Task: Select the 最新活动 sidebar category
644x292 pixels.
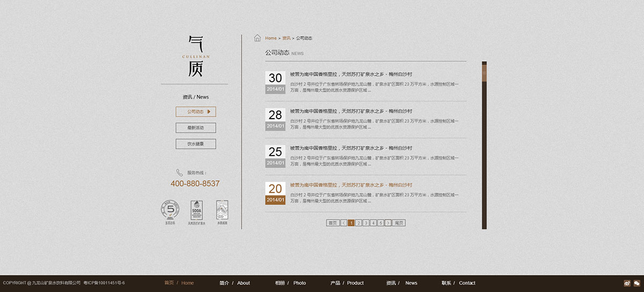Action: pos(195,128)
